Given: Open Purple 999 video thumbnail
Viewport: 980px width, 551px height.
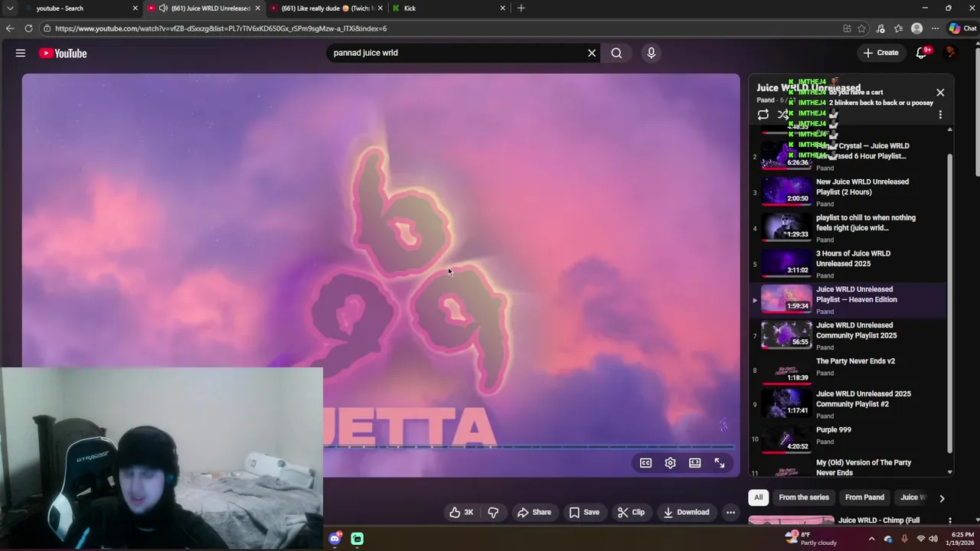Looking at the screenshot, I should tap(786, 440).
